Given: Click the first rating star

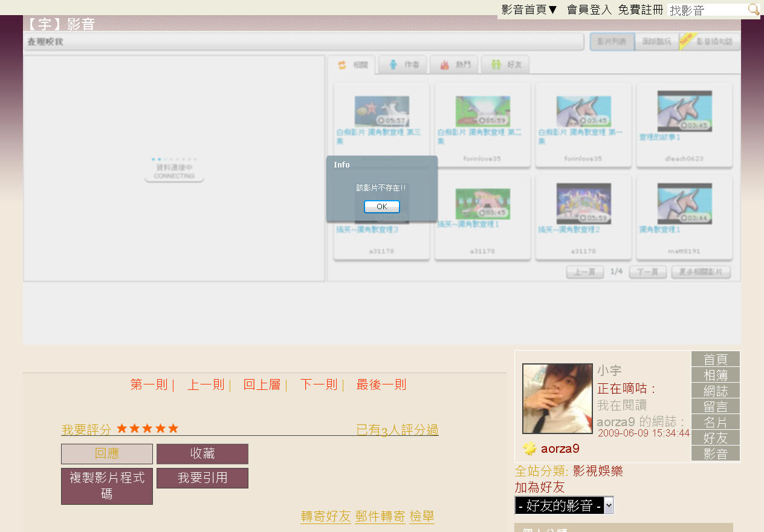Looking at the screenshot, I should [x=121, y=429].
